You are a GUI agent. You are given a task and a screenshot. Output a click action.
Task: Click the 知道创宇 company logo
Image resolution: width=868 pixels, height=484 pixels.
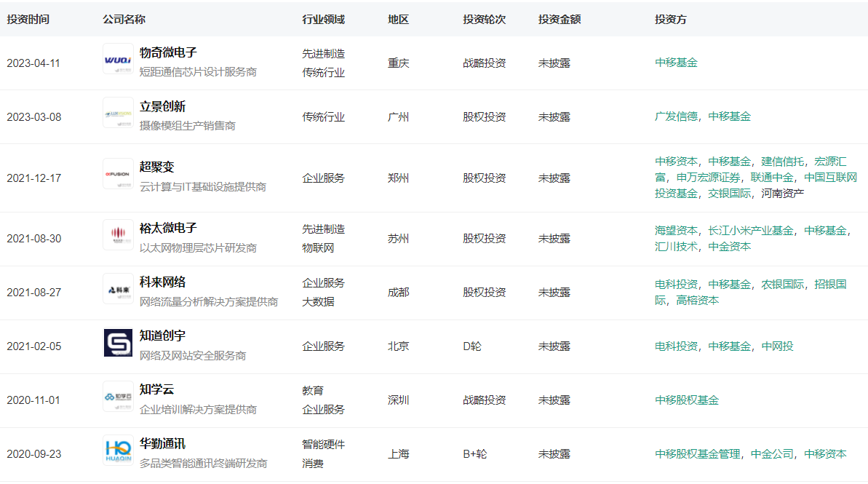click(118, 342)
